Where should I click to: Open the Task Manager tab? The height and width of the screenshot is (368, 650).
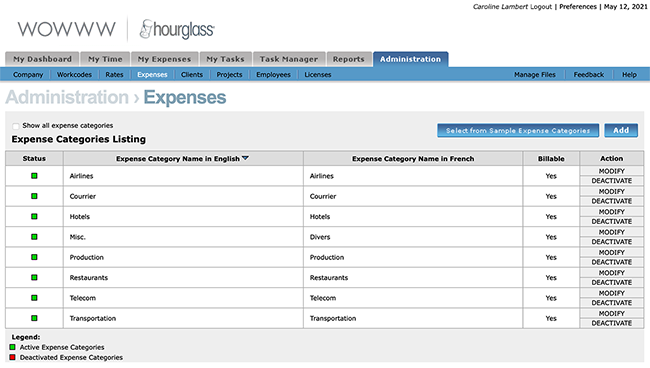289,59
